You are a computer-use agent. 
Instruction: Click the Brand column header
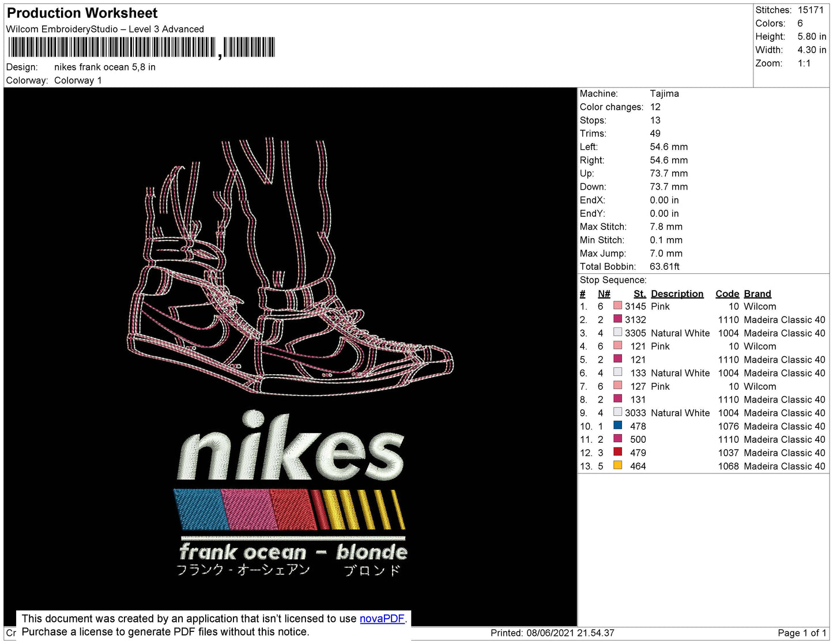pos(757,293)
